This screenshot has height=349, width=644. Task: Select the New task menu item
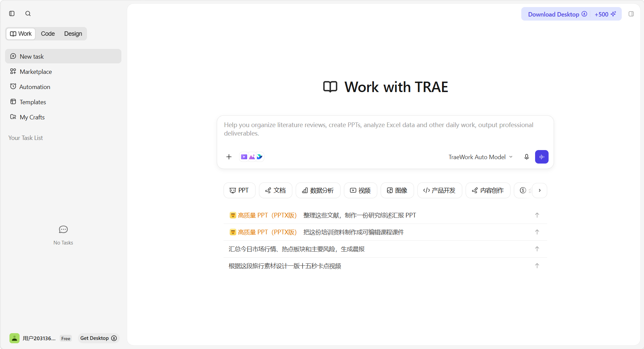(63, 56)
